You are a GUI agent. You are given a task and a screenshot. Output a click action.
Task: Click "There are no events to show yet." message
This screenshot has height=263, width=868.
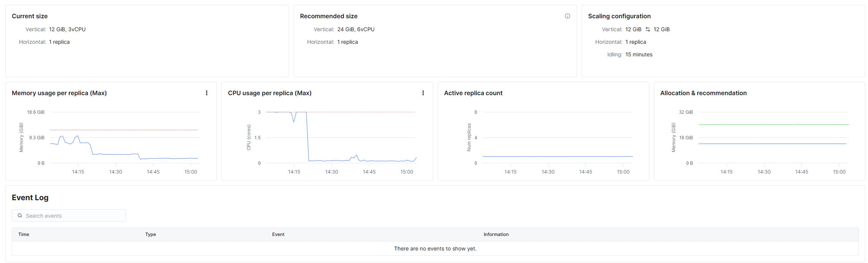(x=435, y=249)
